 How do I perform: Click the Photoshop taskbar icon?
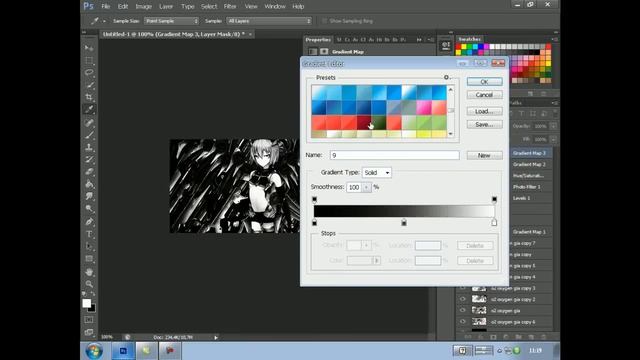click(x=123, y=351)
